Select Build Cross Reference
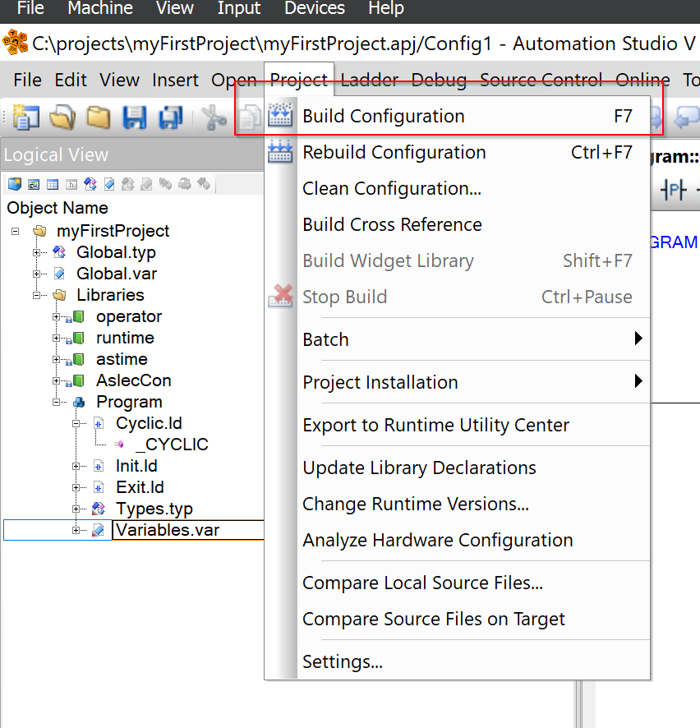The height and width of the screenshot is (728, 700). point(458,224)
